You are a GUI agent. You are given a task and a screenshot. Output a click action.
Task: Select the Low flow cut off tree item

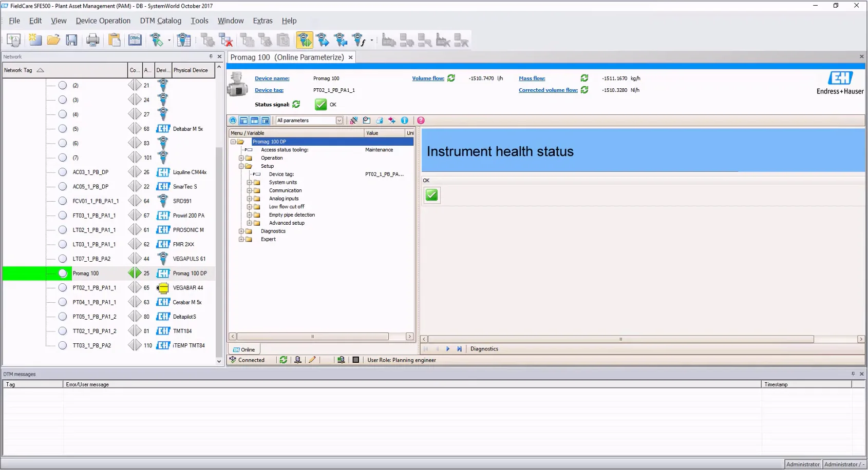click(x=287, y=207)
